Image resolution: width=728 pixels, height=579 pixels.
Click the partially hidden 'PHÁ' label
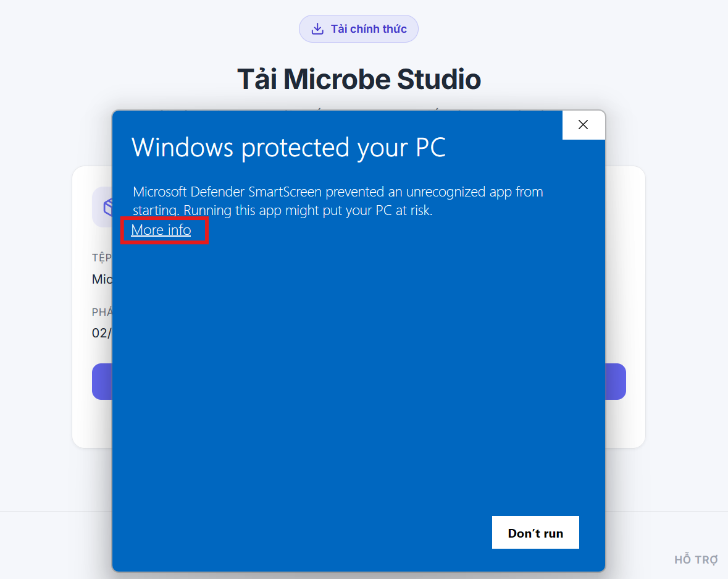click(102, 312)
